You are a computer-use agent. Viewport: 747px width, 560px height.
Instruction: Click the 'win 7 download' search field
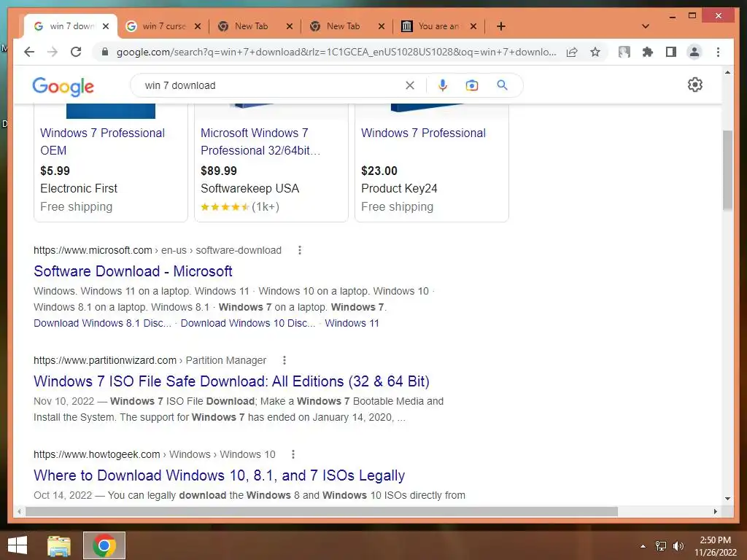pyautogui.click(x=271, y=85)
